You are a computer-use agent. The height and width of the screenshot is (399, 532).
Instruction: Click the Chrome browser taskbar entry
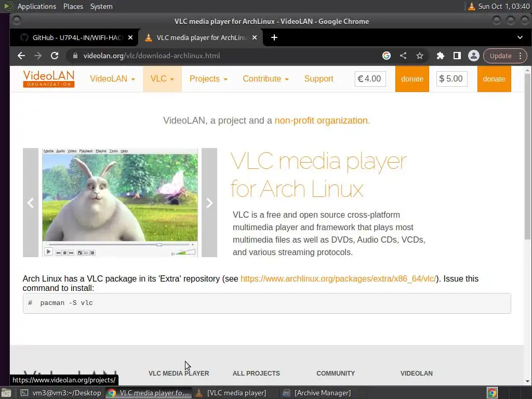coord(148,393)
